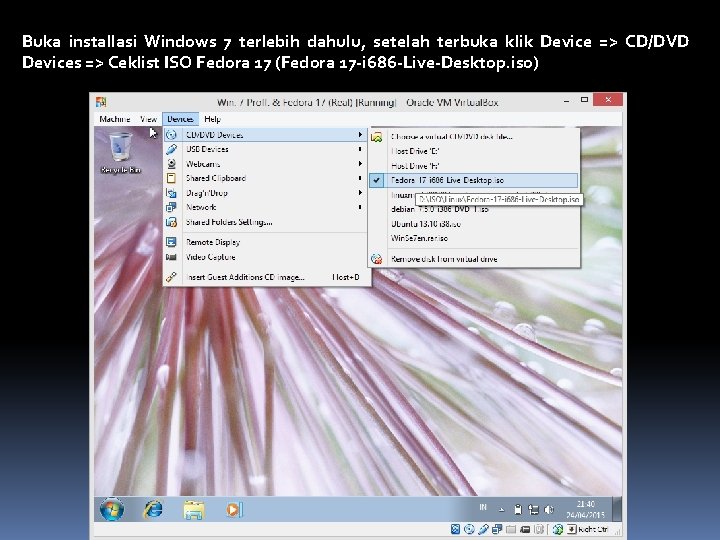Launch Windows Media Player from taskbar

coord(234,510)
